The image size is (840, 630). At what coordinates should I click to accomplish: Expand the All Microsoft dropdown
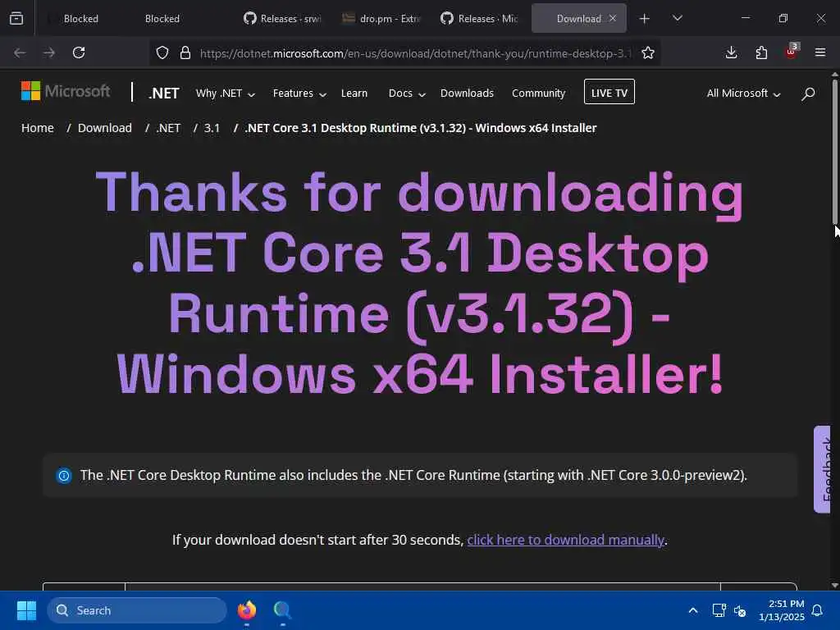click(x=743, y=94)
